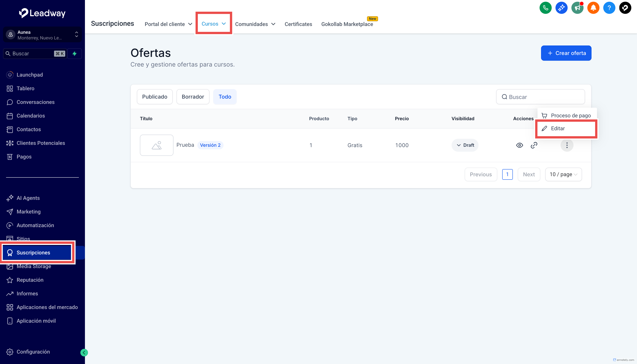Collapse the sidebar with the green arrow
This screenshot has width=637, height=364.
84,352
